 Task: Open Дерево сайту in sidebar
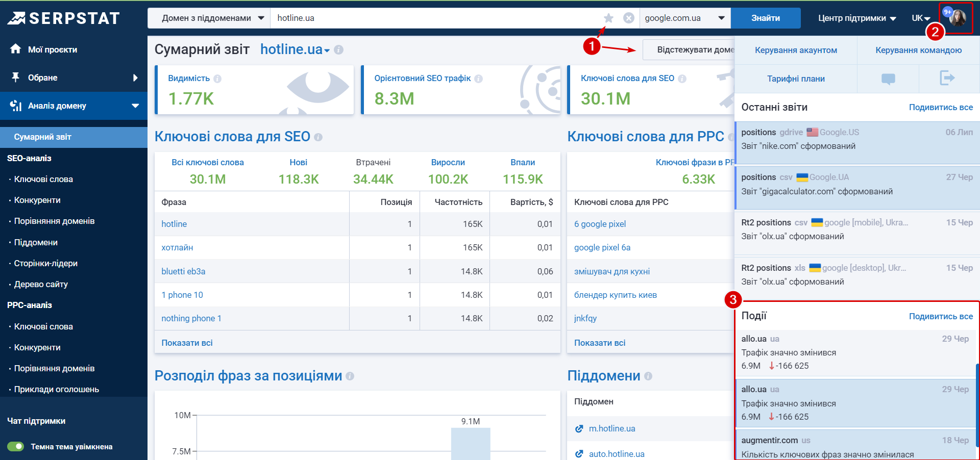(x=41, y=284)
